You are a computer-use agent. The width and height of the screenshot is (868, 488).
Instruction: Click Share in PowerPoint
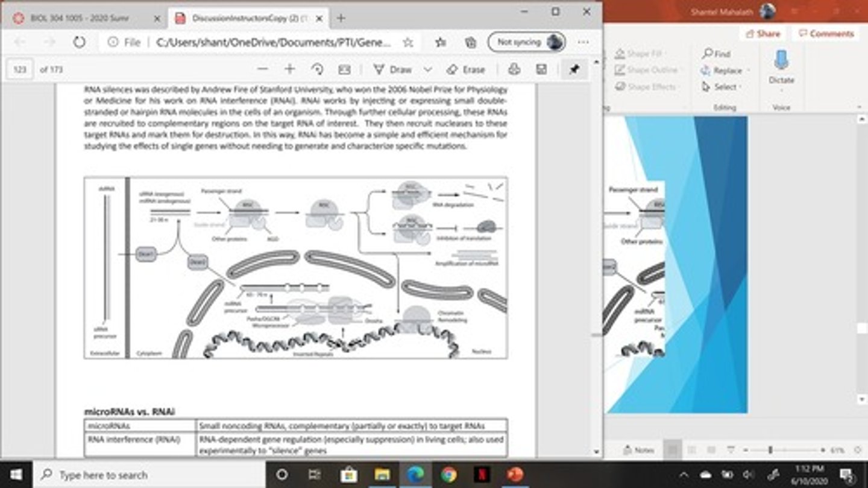763,34
